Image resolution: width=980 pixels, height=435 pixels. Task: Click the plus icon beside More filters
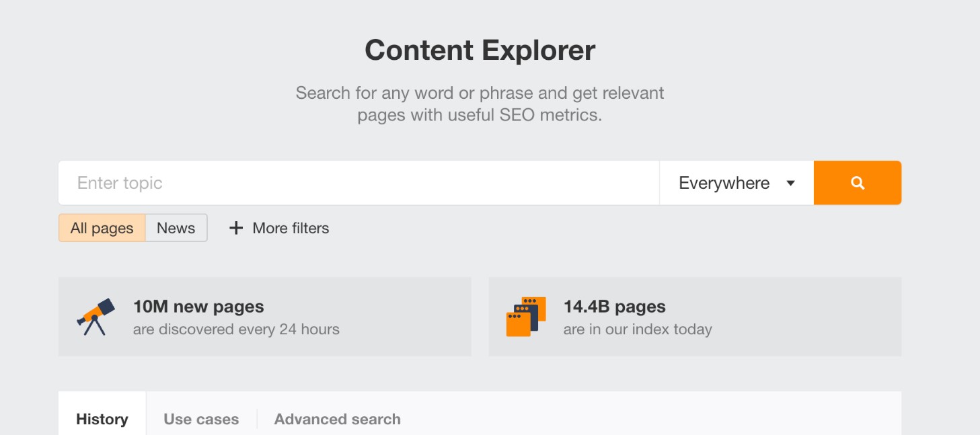pos(235,228)
